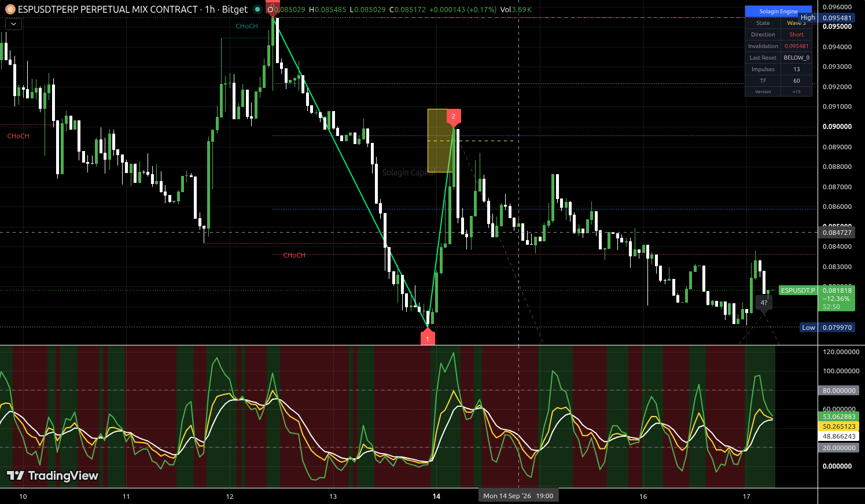Image resolution: width=865 pixels, height=504 pixels.
Task: Select the yellow target zone box
Action: click(x=440, y=141)
